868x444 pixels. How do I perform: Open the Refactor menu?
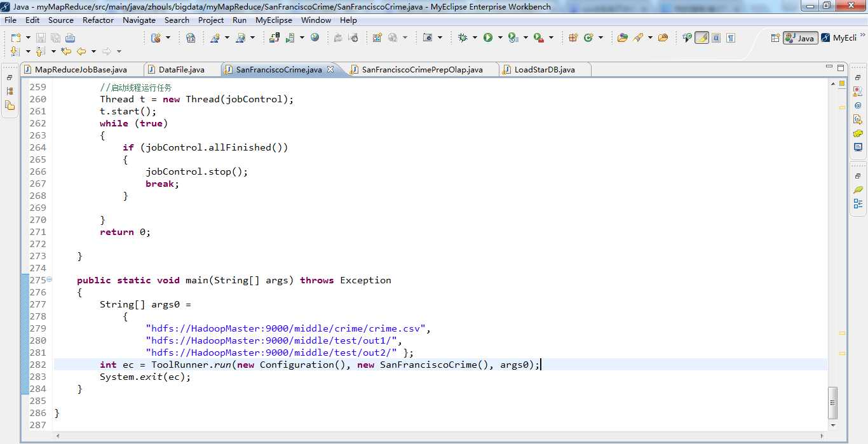pos(98,20)
